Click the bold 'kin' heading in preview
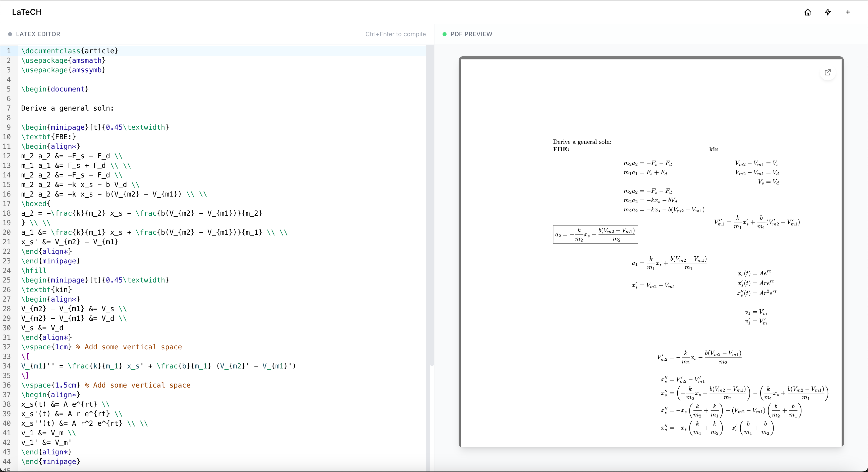868x472 pixels. pos(714,149)
